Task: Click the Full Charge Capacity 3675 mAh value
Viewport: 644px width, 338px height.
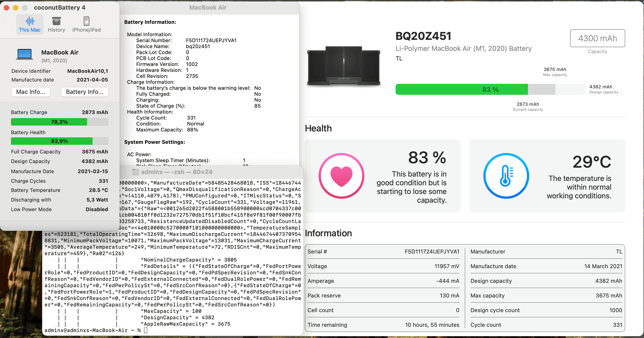Action: coord(95,152)
